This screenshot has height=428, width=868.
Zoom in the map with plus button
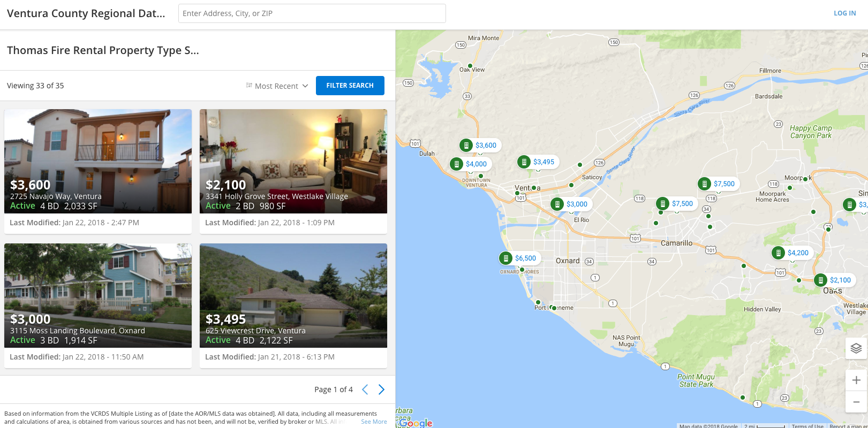tap(856, 380)
